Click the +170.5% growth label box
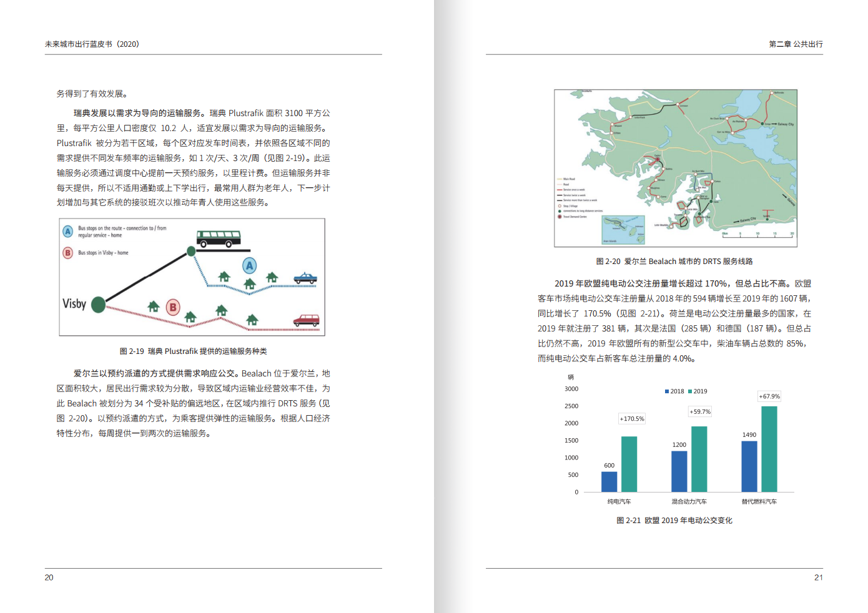 click(x=631, y=419)
